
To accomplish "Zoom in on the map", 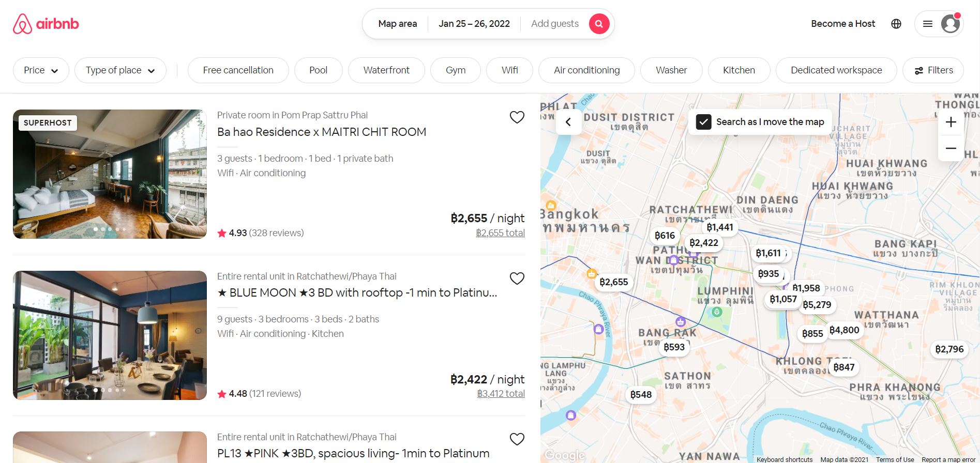I will (951, 122).
